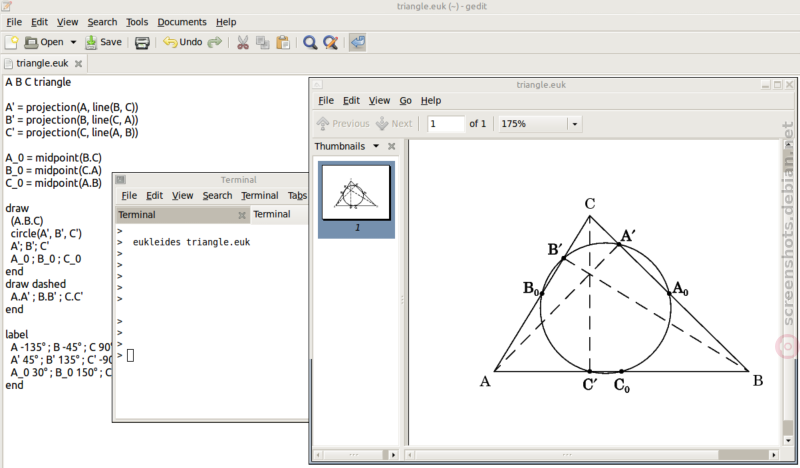Image resolution: width=800 pixels, height=468 pixels.
Task: Click the Paste clipboard icon
Action: 283,42
